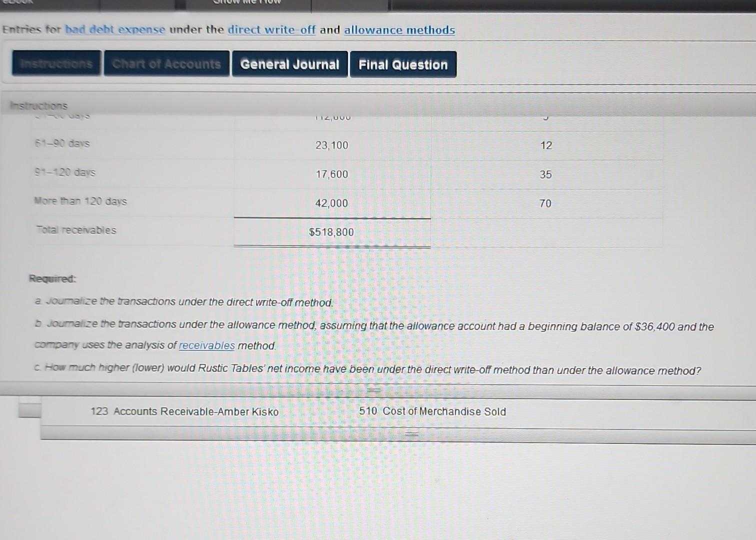Select the Instructions tab
The height and width of the screenshot is (540, 756).
55,63
